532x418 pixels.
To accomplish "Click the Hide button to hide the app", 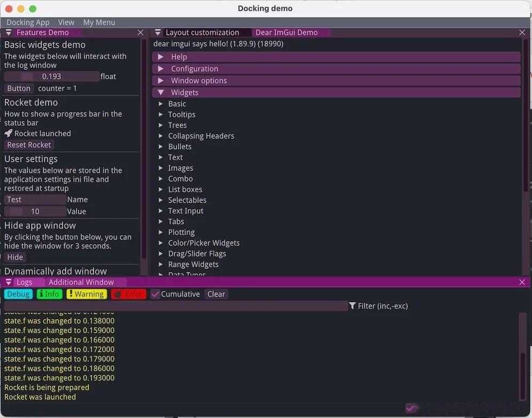I will 14,257.
